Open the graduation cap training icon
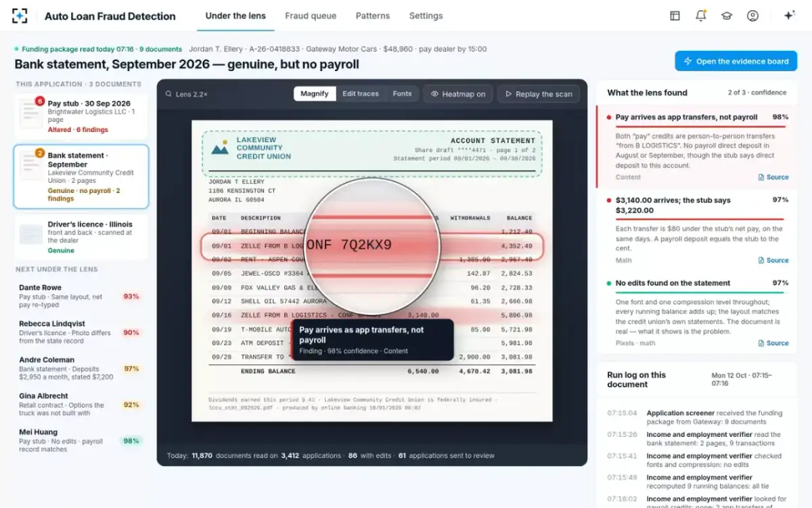 (x=727, y=16)
